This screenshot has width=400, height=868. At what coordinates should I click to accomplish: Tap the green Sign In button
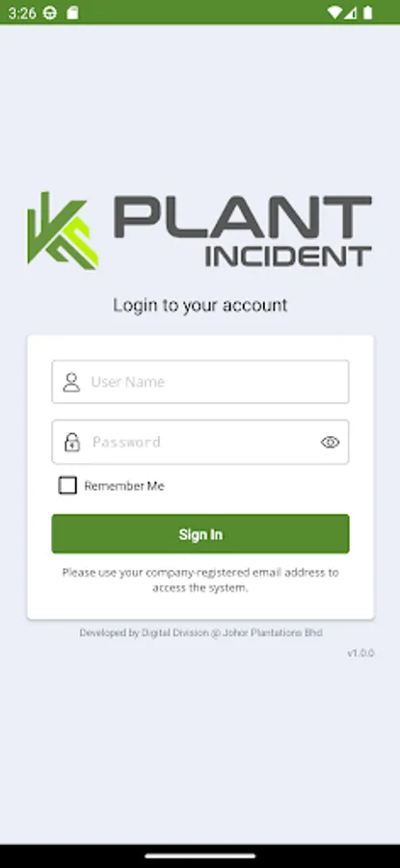point(200,533)
